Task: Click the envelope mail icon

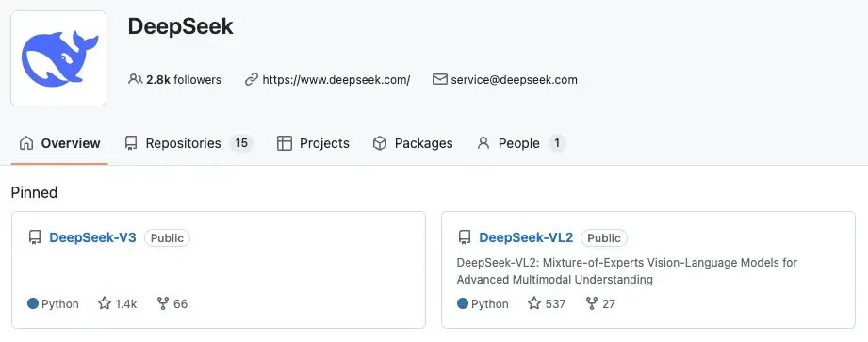Action: point(439,79)
